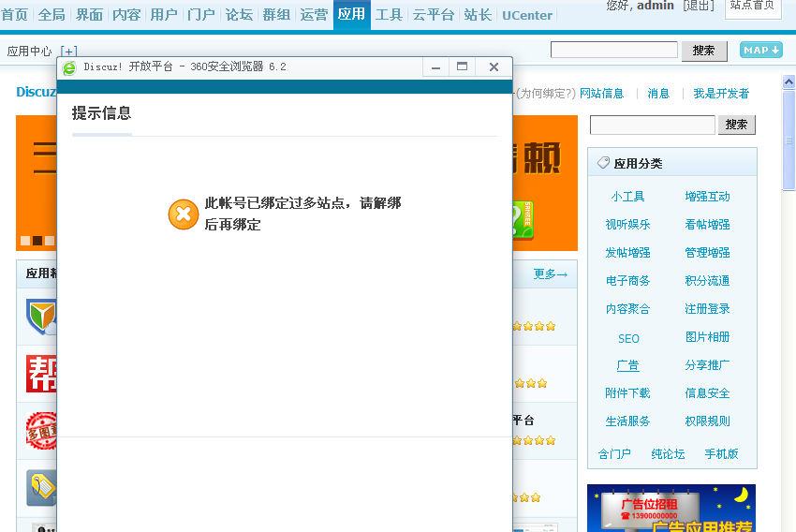The width and height of the screenshot is (796, 532).
Task: Click the price tag app icon
Action: click(41, 488)
